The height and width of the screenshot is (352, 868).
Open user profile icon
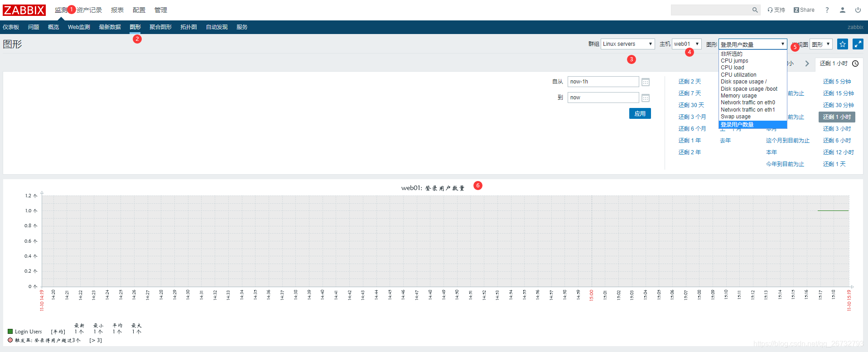pos(843,10)
